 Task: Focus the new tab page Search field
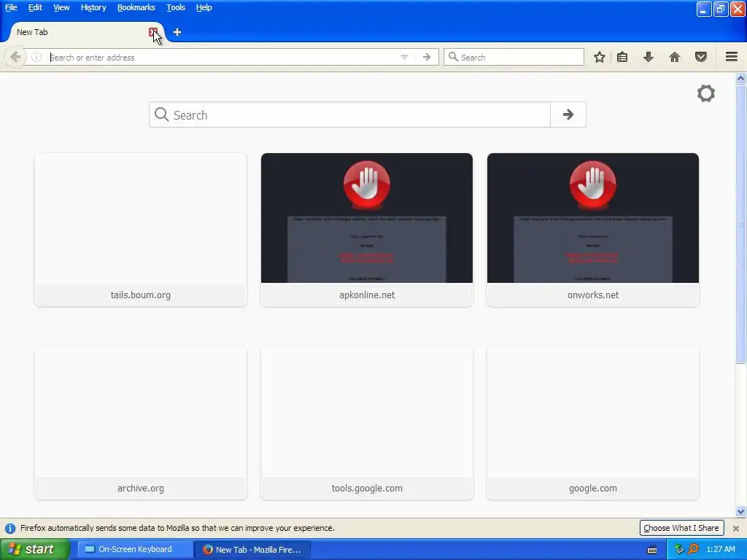tap(349, 114)
